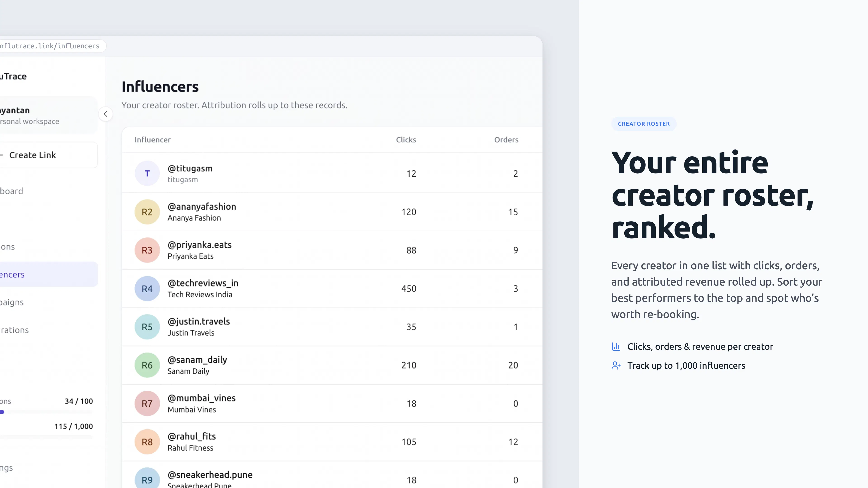The image size is (868, 488).
Task: Open the @priyanka.eats influencer handle
Action: point(199,245)
